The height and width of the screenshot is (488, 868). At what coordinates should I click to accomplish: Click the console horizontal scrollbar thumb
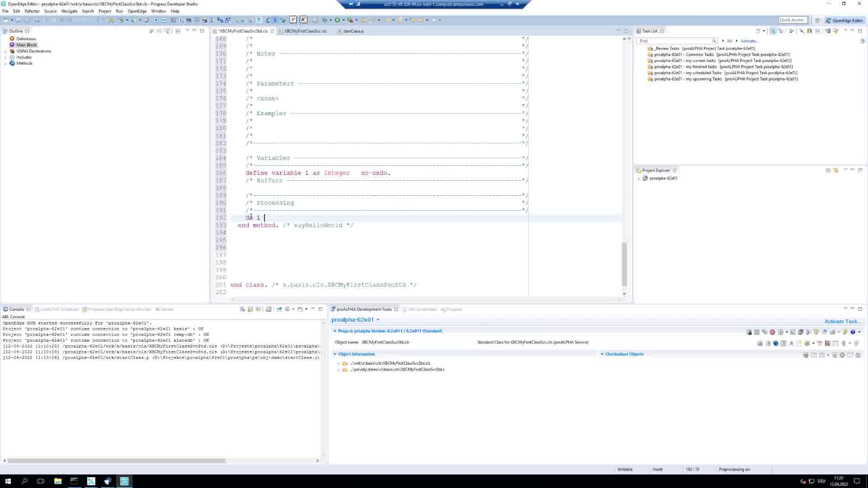[117, 460]
